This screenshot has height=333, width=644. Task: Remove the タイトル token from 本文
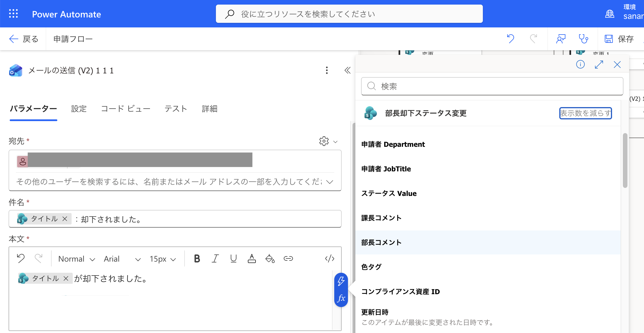66,278
